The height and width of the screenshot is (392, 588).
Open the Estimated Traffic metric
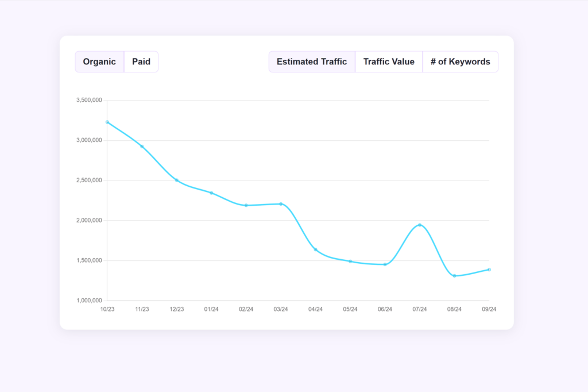tap(312, 62)
